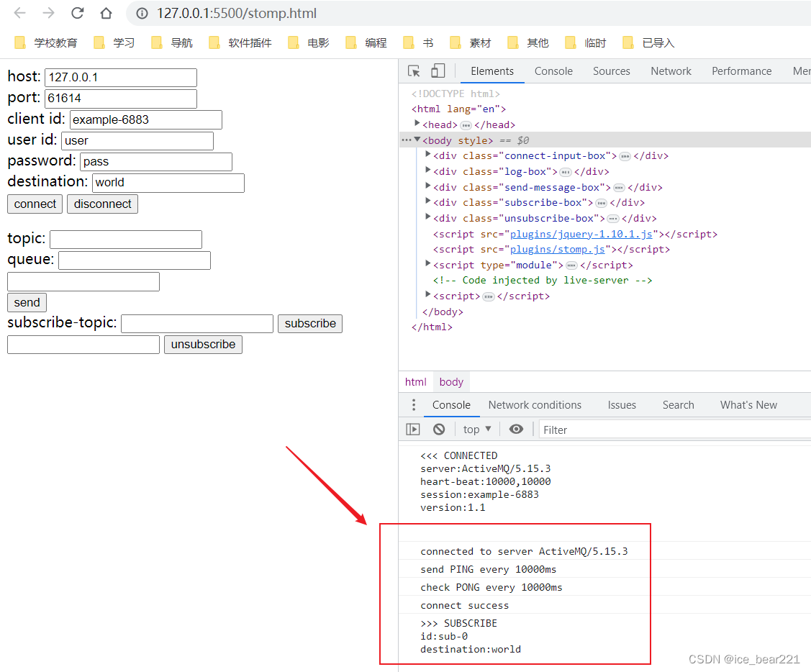Open the Network conditions tab
The width and height of the screenshot is (811, 672).
pos(535,405)
